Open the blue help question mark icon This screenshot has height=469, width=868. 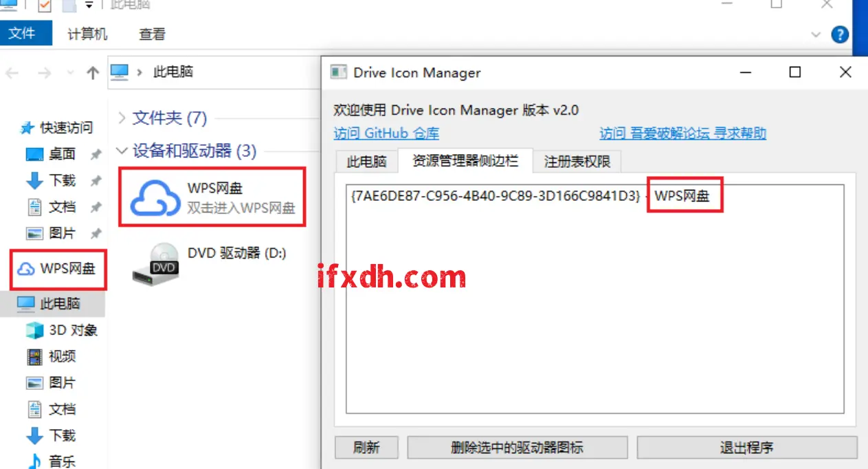coord(840,34)
